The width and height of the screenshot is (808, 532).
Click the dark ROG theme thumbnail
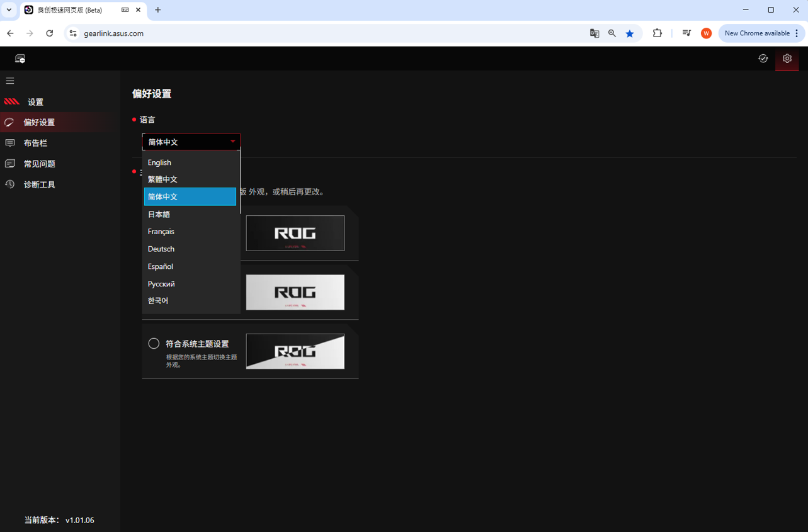(x=295, y=233)
